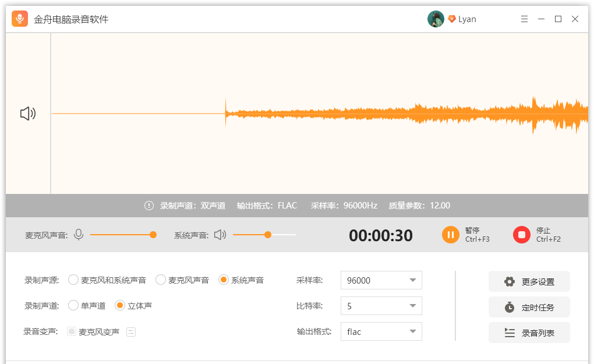This screenshot has height=364, width=594.
Task: Click the Lyan account avatar
Action: [436, 19]
